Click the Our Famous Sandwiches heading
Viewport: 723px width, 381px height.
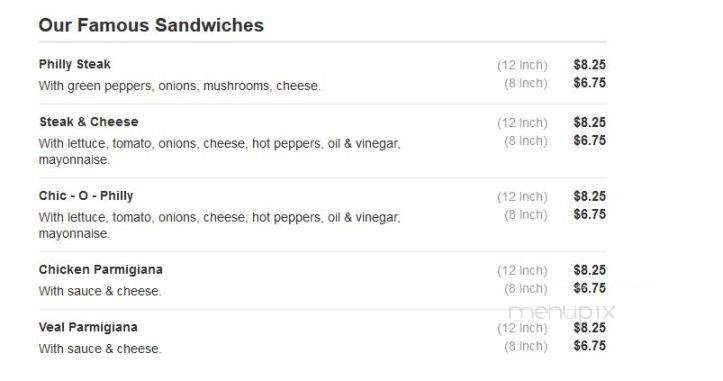(151, 25)
